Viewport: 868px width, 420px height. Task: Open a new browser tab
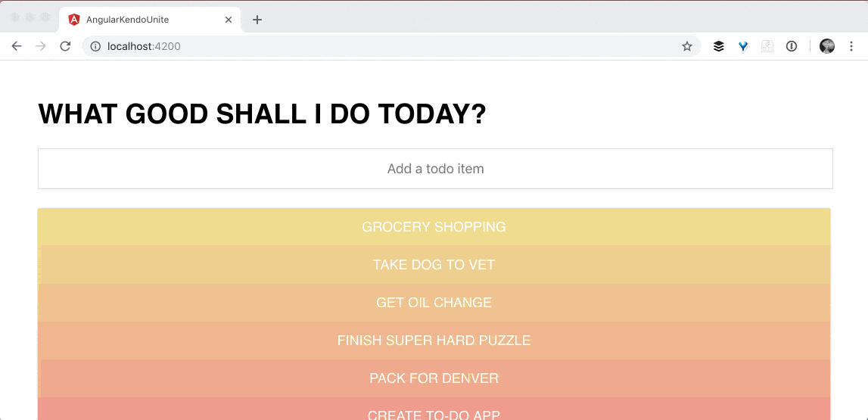257,20
